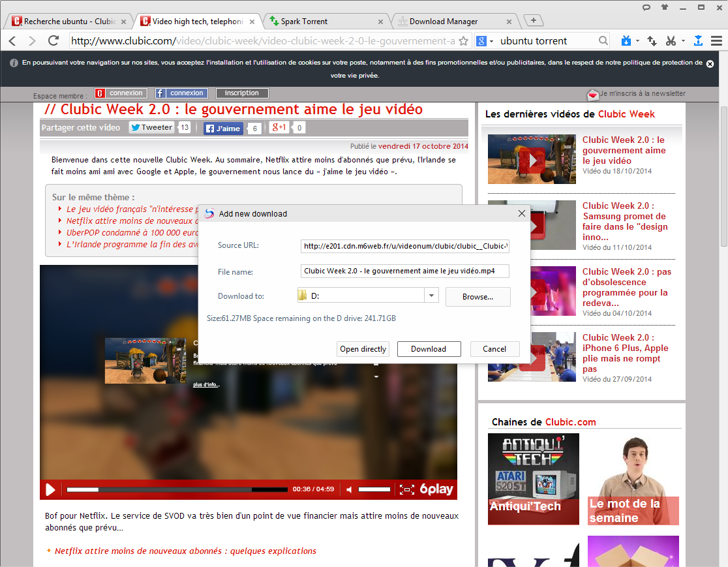
Task: Open the blue downloads manager icon
Action: [x=698, y=41]
